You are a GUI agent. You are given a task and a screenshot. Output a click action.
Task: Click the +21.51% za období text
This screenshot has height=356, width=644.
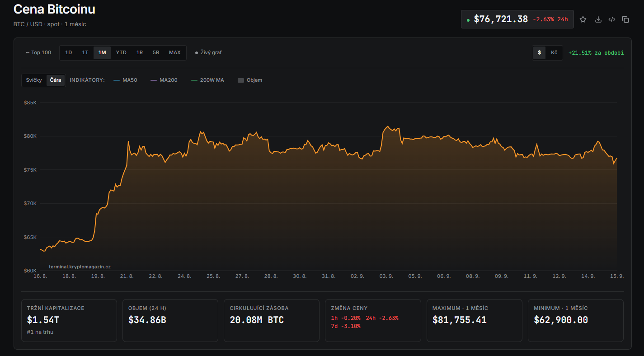pos(596,53)
